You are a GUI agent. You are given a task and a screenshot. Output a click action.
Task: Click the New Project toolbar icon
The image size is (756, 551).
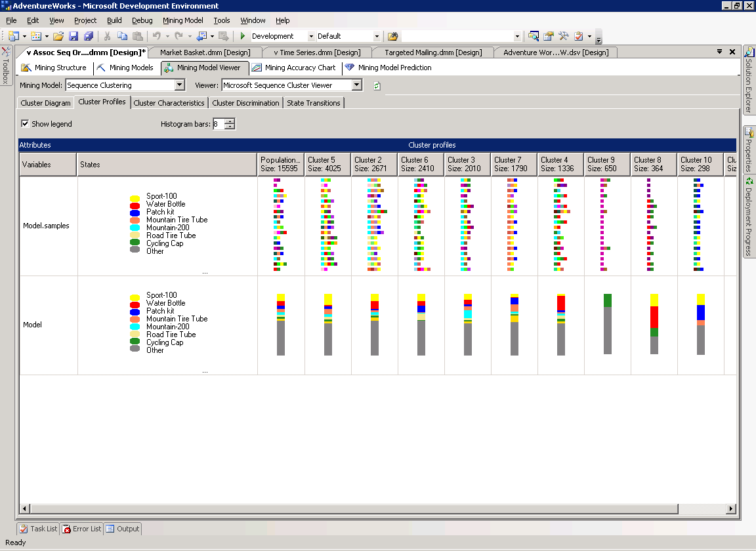(x=14, y=36)
